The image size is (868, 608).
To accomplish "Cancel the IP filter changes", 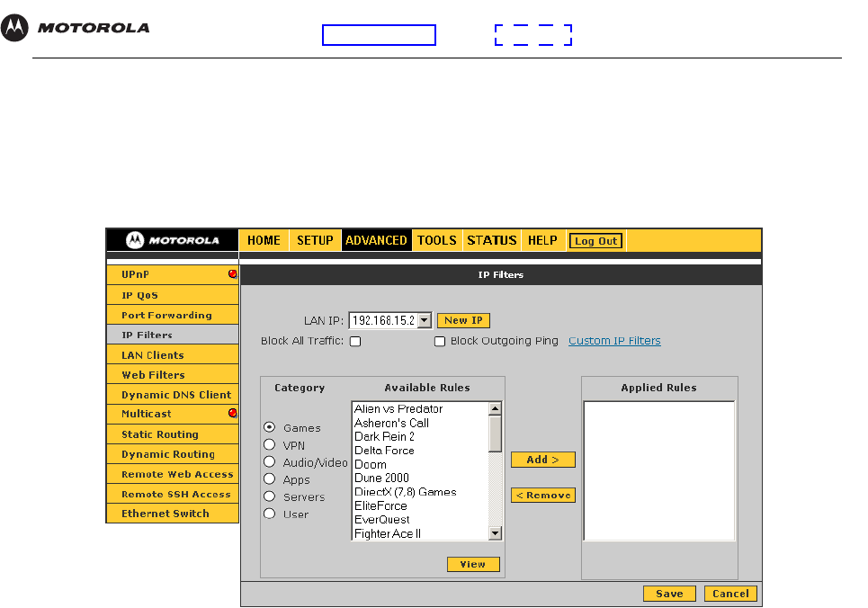I will [x=730, y=594].
